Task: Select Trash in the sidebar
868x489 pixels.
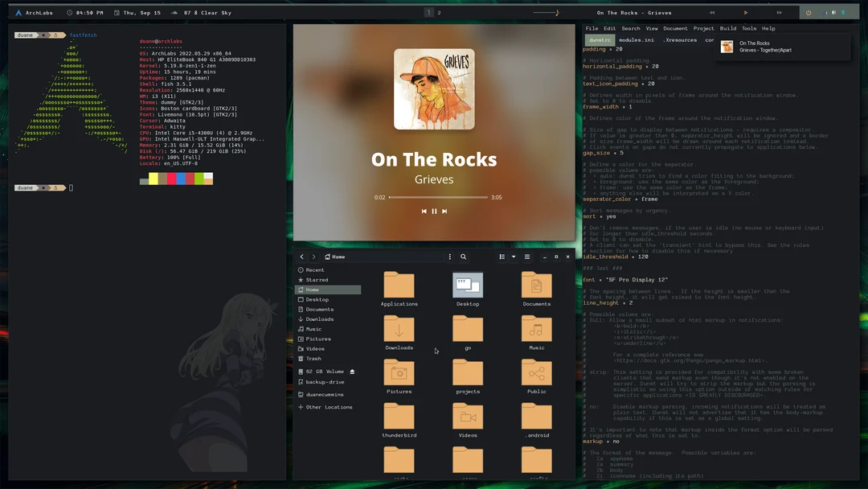Action: pyautogui.click(x=313, y=359)
